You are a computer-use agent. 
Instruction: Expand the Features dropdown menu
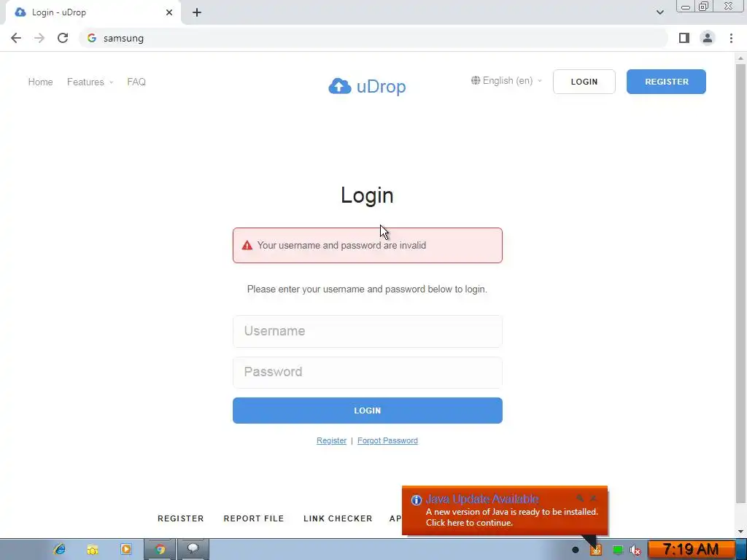tap(90, 82)
